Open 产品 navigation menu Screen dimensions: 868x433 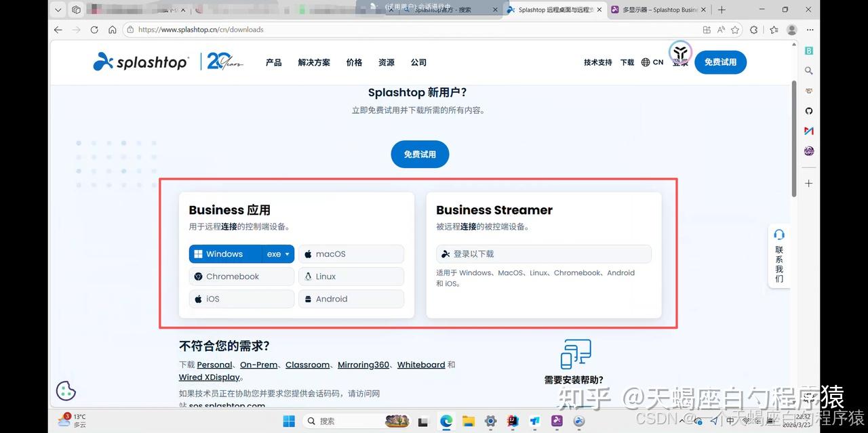(x=273, y=62)
